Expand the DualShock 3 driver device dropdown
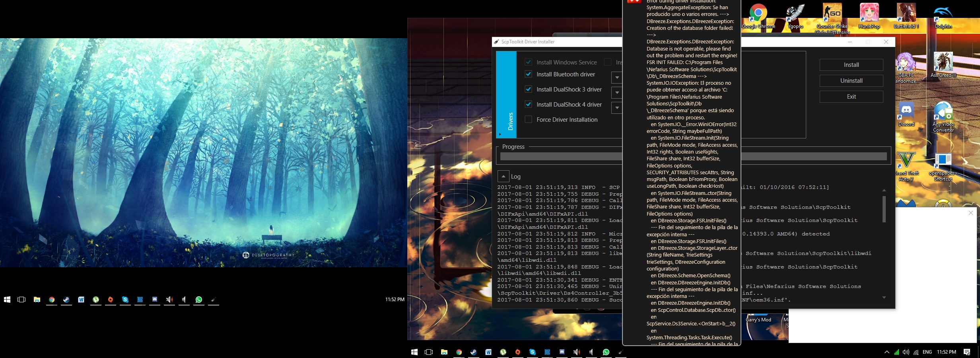The width and height of the screenshot is (980, 358). point(617,93)
